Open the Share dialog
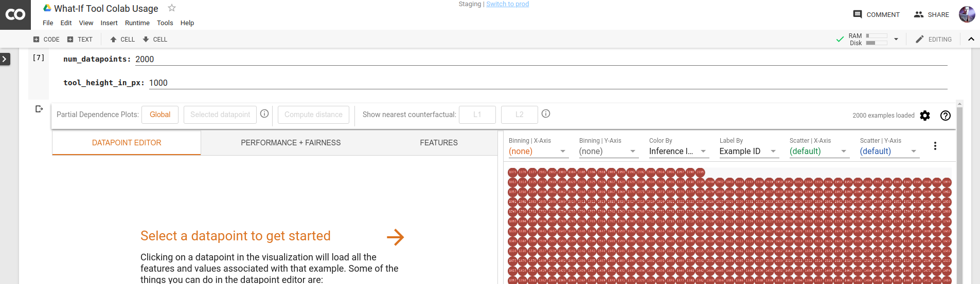Screen dimensions: 980x284 [x=932, y=14]
